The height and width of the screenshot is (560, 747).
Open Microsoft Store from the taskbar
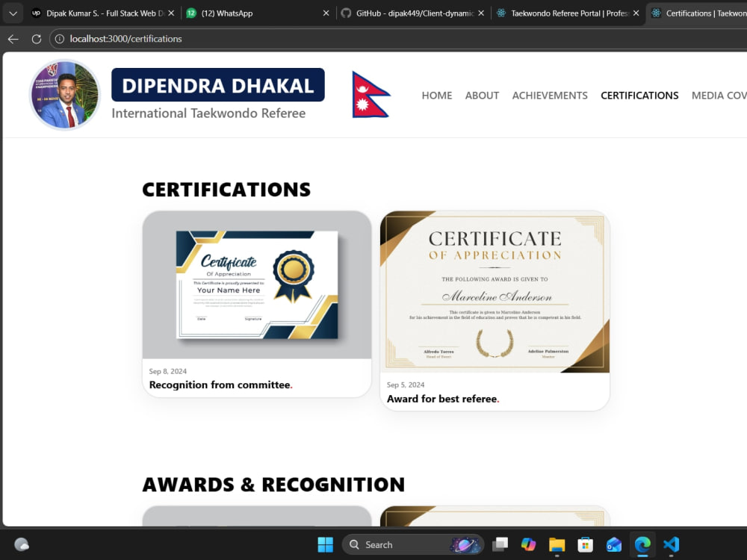pyautogui.click(x=586, y=544)
